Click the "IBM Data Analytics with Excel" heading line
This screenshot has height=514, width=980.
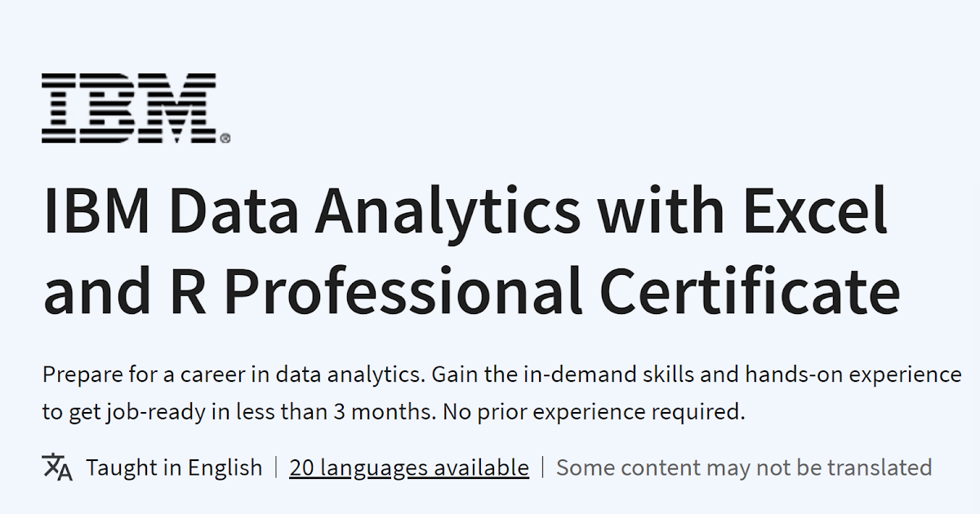(465, 210)
